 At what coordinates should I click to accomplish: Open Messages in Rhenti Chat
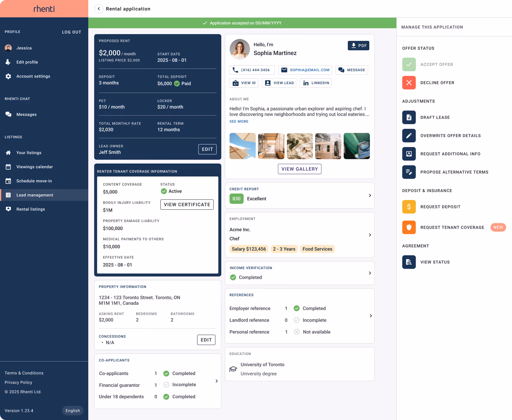[44, 114]
